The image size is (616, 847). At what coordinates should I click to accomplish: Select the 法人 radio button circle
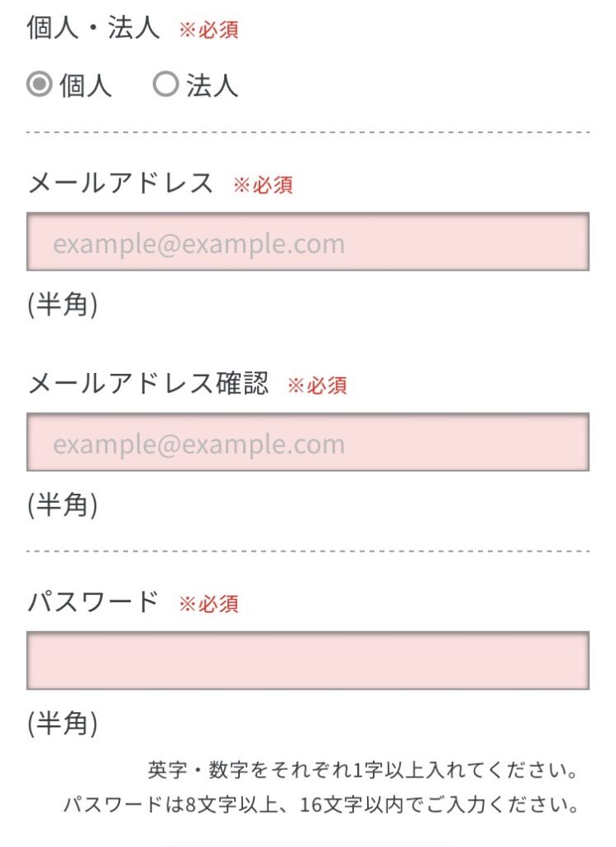pos(165,84)
